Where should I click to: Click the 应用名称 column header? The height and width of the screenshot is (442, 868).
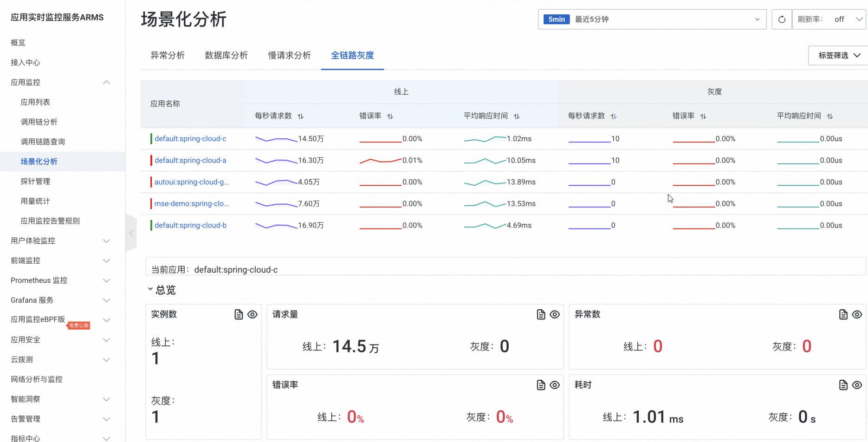pyautogui.click(x=165, y=104)
